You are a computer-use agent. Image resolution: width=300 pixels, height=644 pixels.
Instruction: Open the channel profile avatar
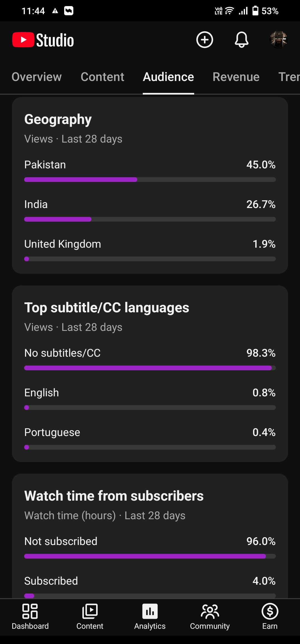tap(278, 40)
